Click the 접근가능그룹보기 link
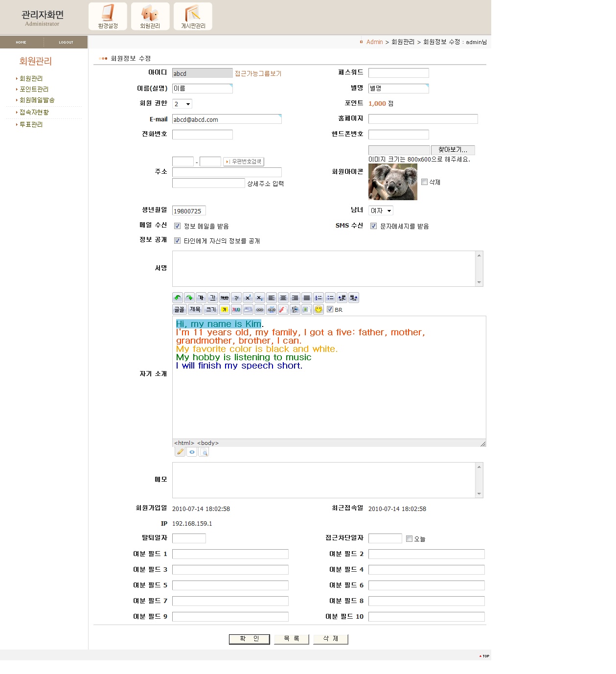This screenshot has width=616, height=674. coord(258,73)
